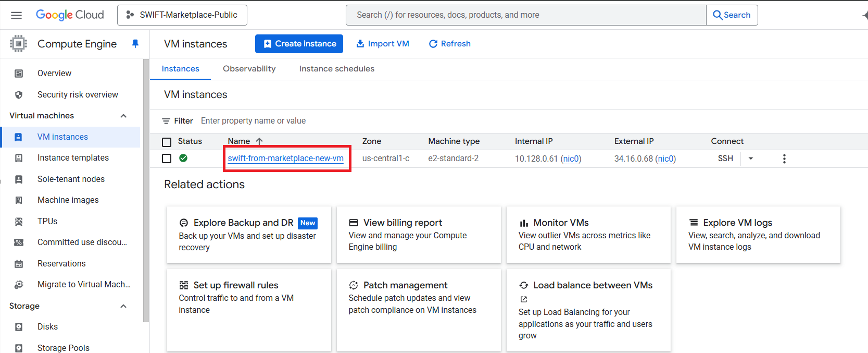868x353 pixels.
Task: Click the Machine type column header
Action: (454, 141)
